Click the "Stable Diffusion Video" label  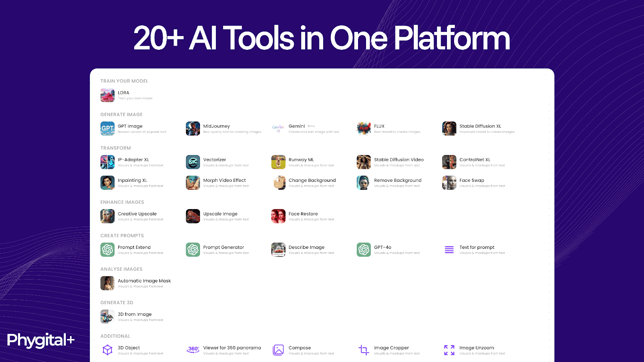[399, 160]
